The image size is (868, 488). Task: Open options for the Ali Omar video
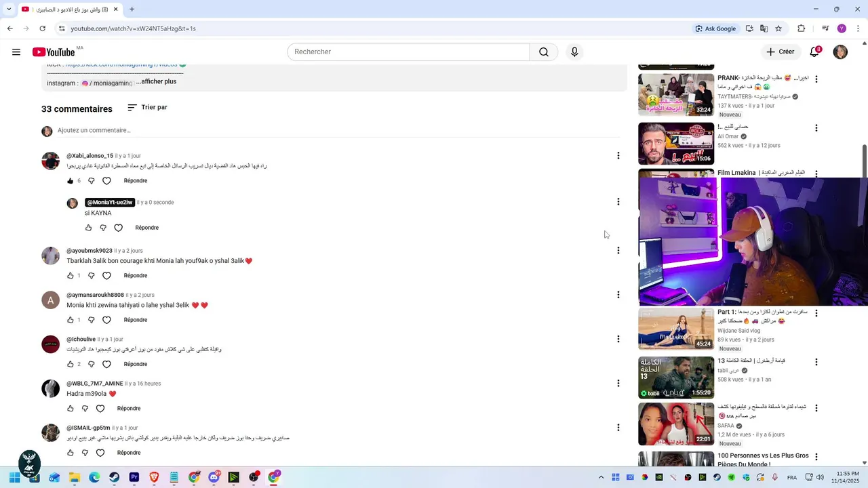click(816, 127)
